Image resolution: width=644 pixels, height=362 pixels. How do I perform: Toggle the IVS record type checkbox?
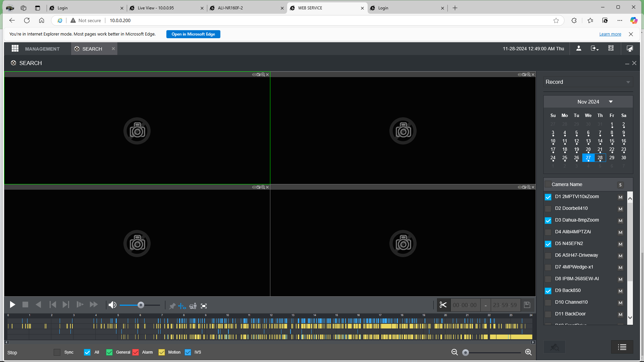[188, 352]
